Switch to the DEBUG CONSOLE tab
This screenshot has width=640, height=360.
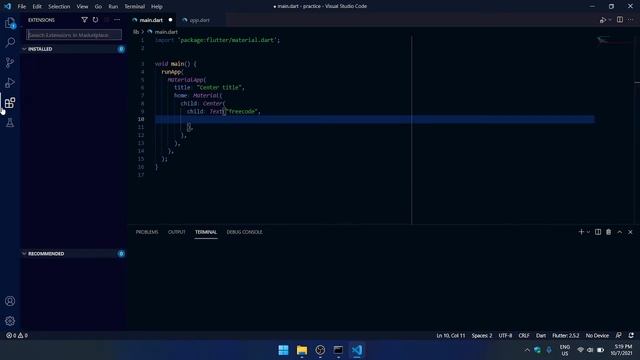244,232
